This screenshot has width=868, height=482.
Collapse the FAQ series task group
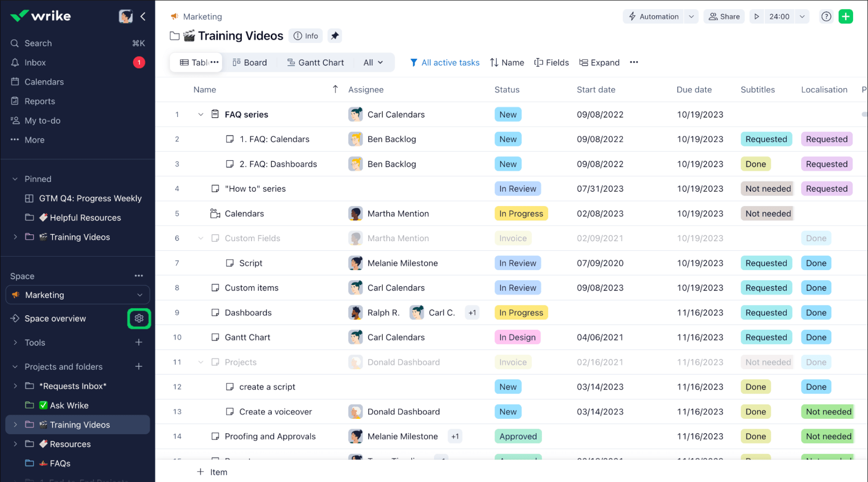(x=201, y=114)
